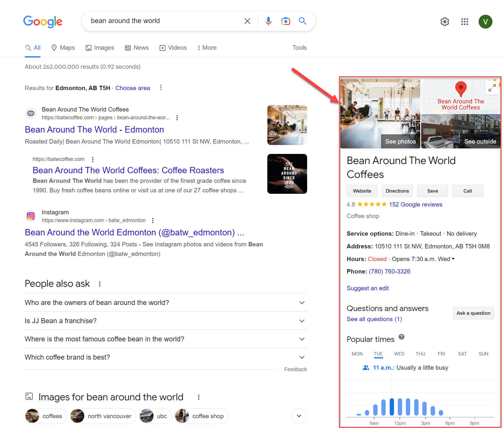Open the settings gear icon
Viewport: 504px width, 428px height.
click(445, 21)
